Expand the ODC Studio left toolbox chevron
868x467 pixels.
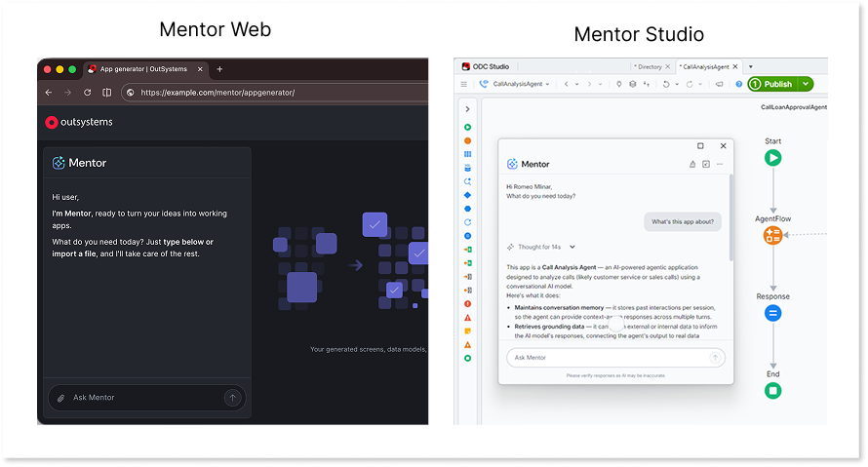coord(468,109)
